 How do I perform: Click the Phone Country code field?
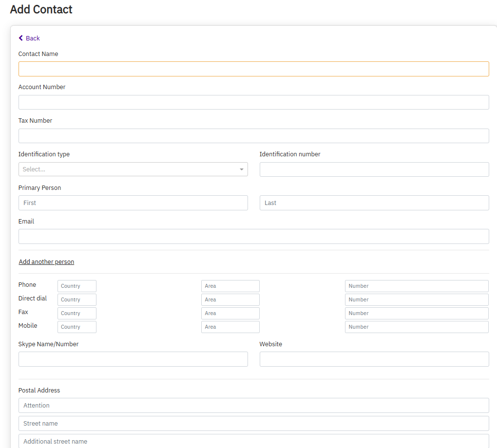[77, 286]
